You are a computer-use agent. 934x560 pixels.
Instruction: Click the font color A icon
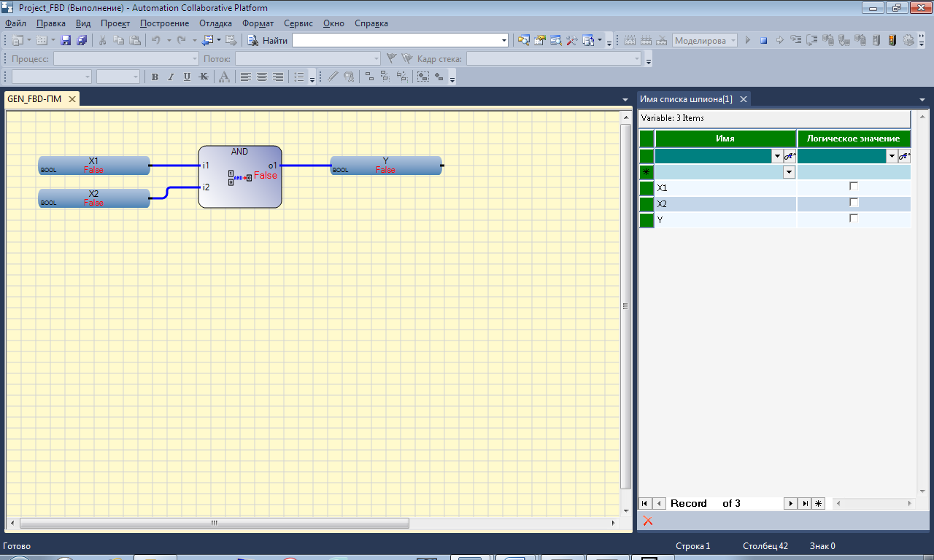[224, 77]
